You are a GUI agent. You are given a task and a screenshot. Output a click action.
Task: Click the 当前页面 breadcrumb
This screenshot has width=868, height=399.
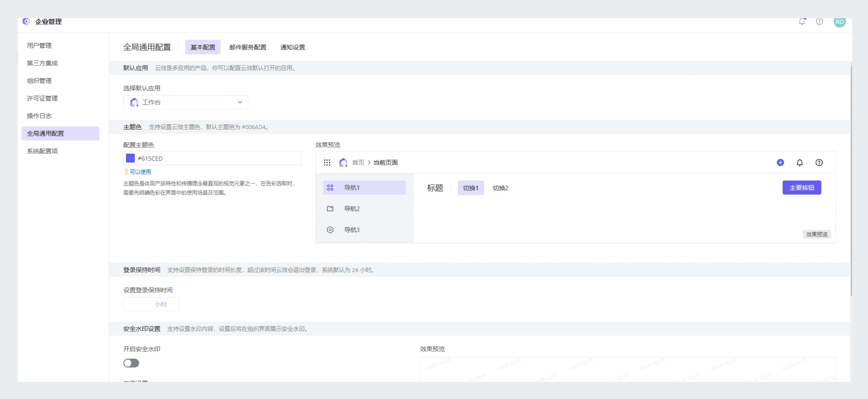386,163
